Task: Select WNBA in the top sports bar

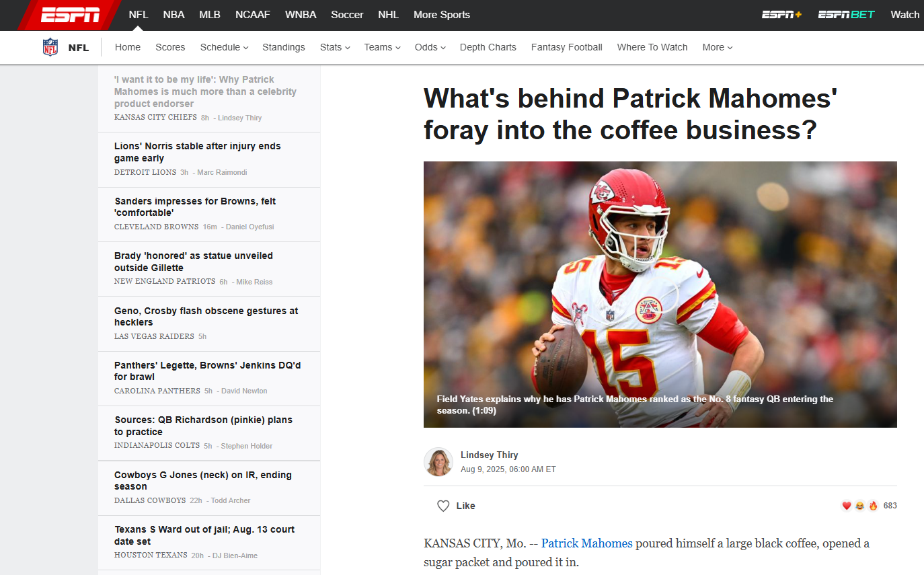Action: pos(301,15)
